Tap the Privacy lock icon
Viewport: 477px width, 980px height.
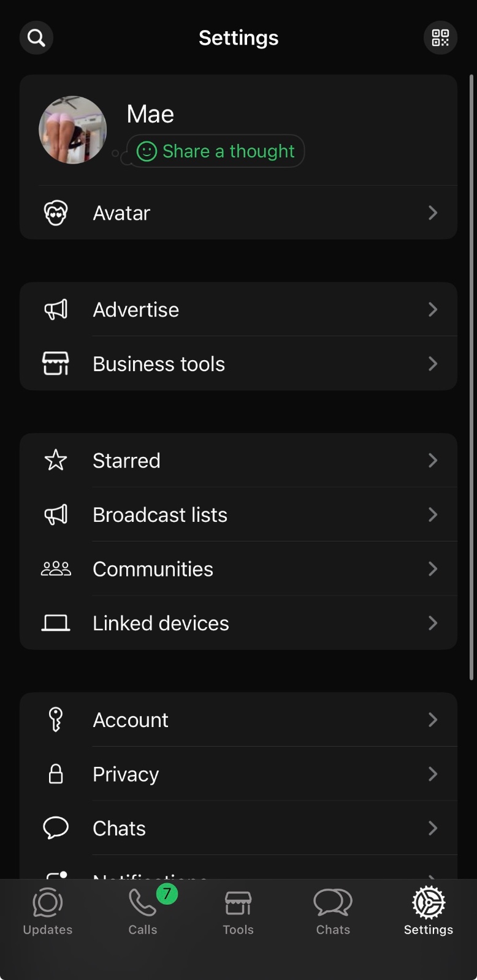pyautogui.click(x=56, y=774)
